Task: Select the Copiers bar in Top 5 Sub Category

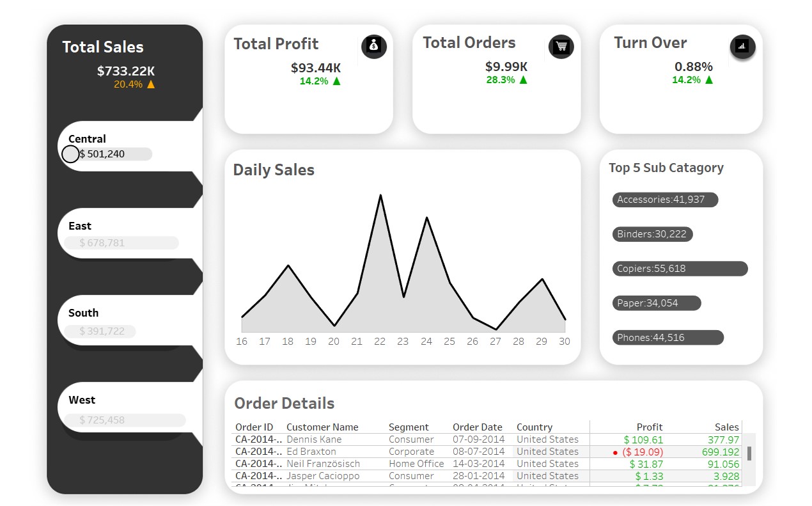Action: pyautogui.click(x=679, y=268)
